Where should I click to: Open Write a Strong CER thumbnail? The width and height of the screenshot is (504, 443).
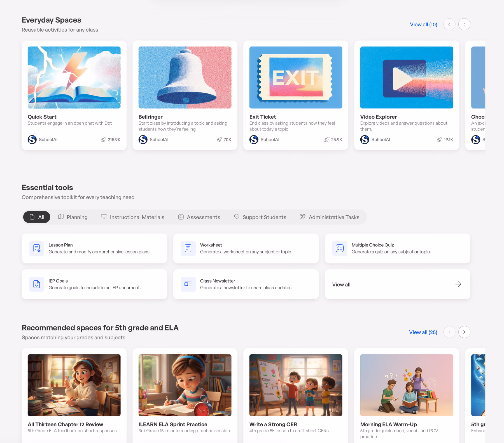296,385
